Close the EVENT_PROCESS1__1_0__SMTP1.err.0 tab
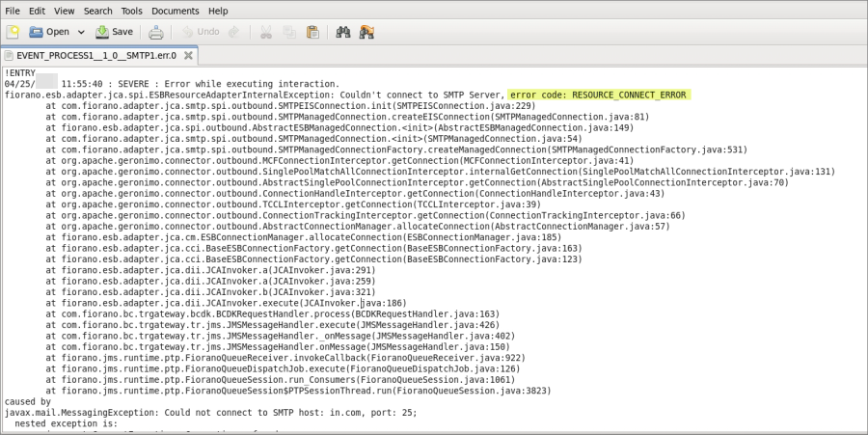Image resolution: width=868 pixels, height=435 pixels. tap(189, 56)
